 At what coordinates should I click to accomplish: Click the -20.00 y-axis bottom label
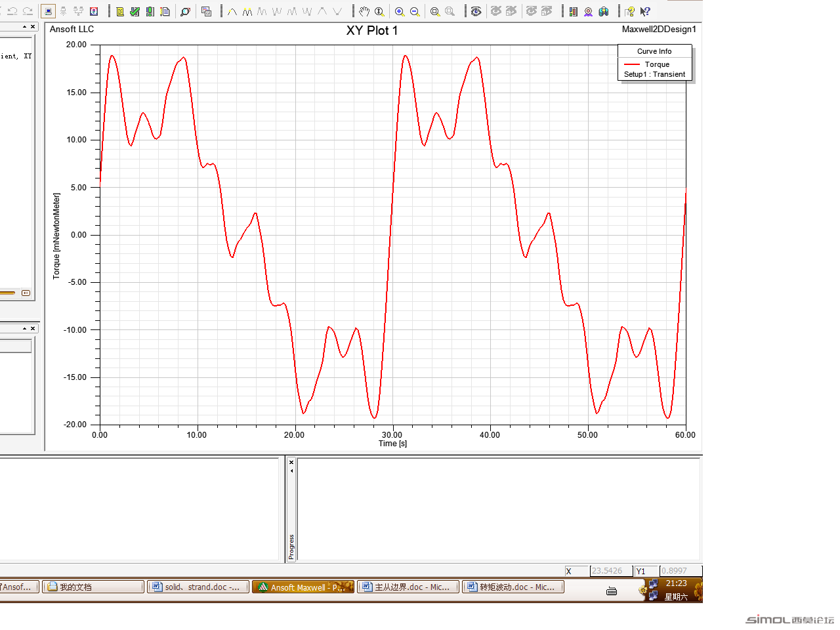click(x=75, y=425)
